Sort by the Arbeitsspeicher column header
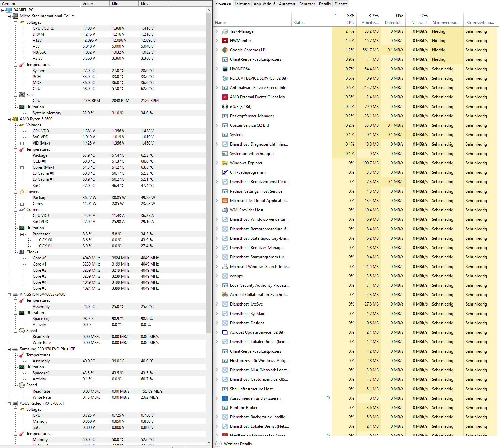Image resolution: width=499 pixels, height=448 pixels. [369, 19]
